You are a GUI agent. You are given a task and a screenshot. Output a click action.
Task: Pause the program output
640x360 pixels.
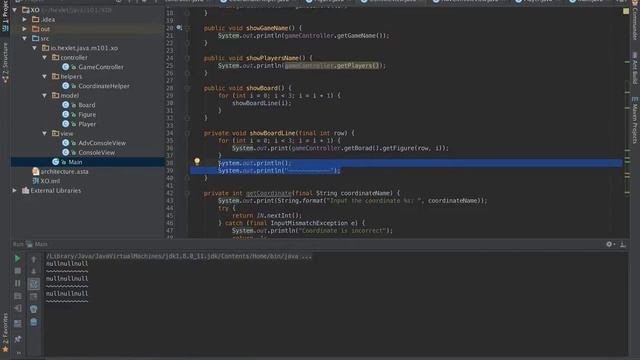point(18,283)
